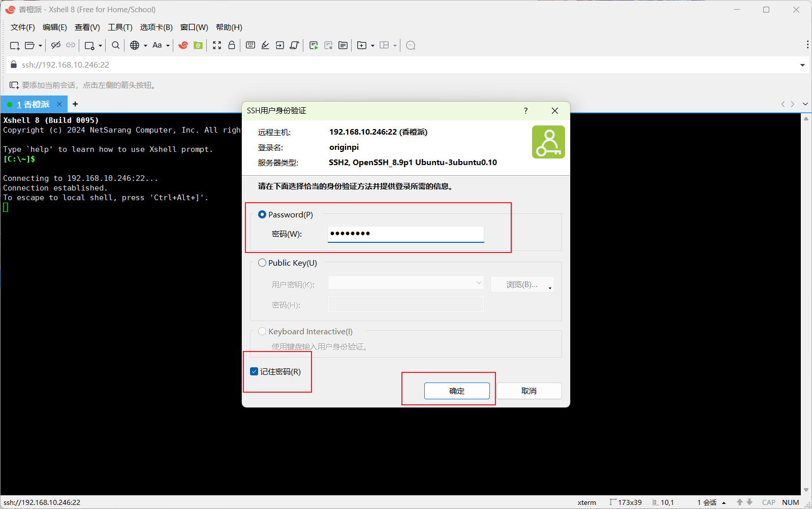Viewport: 812px width, 509px height.
Task: Click the 密码(H) passphrase field
Action: [x=406, y=304]
